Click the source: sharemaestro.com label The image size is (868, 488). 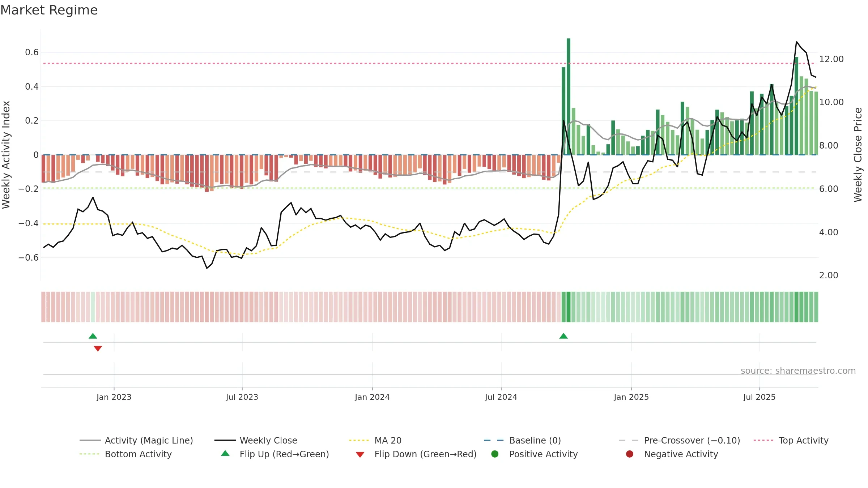click(x=798, y=371)
